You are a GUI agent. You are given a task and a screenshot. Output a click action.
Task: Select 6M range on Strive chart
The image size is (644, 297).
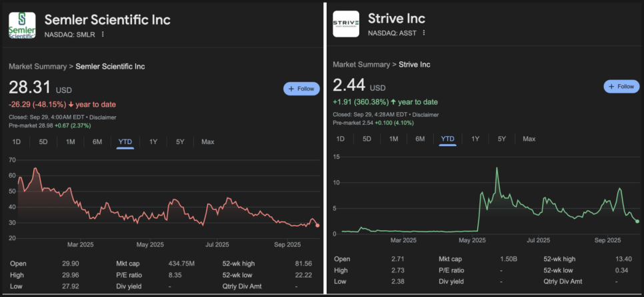coord(420,139)
